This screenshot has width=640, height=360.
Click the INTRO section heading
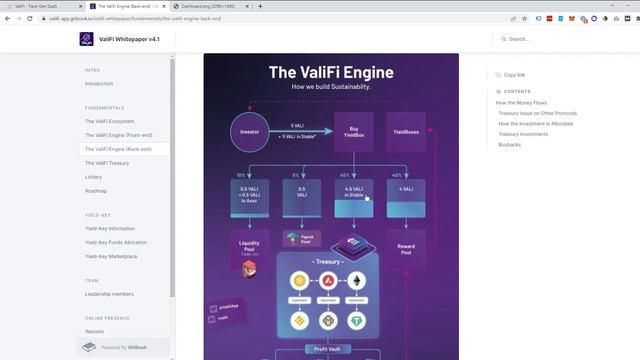coord(93,70)
